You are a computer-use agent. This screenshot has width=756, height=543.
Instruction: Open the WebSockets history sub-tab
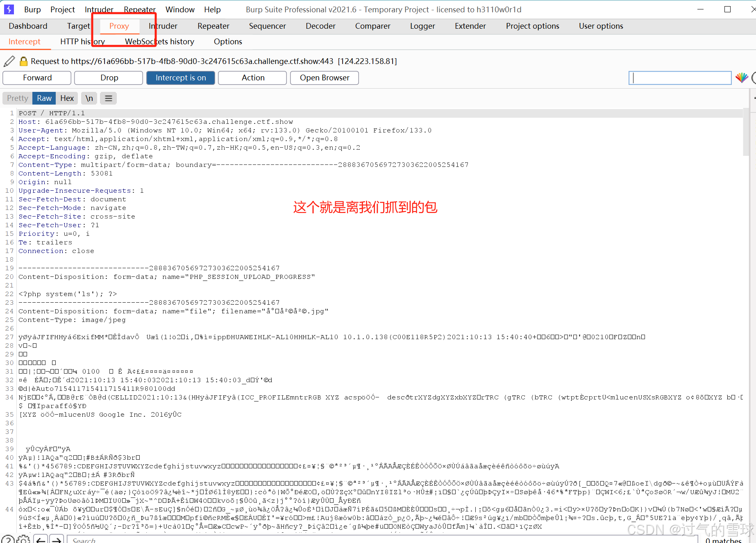pos(159,41)
